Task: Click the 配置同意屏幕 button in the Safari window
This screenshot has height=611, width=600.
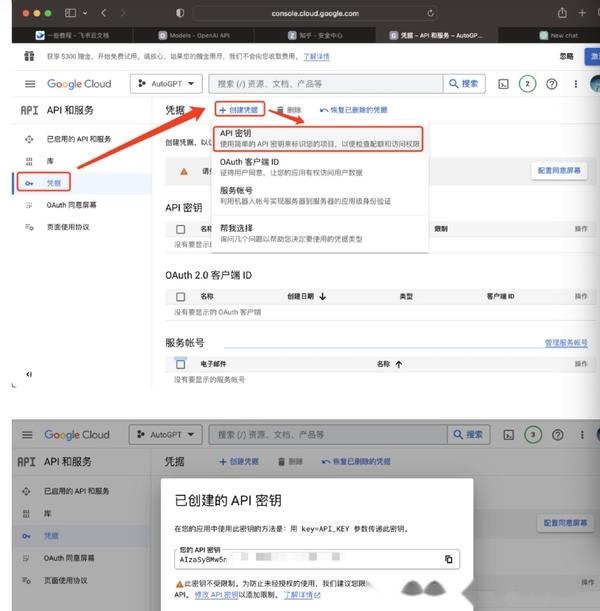Action: pyautogui.click(x=559, y=170)
